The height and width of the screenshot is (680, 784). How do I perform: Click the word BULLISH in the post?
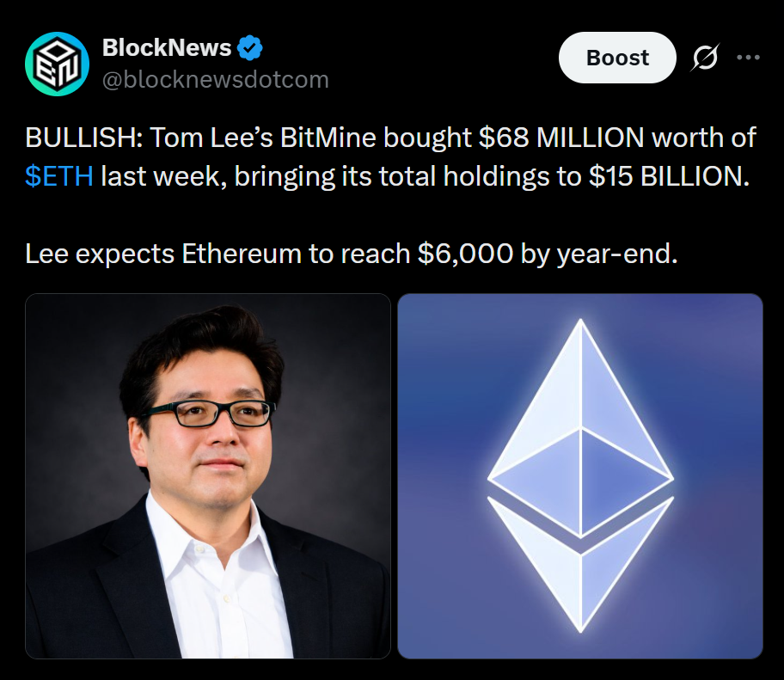tap(83, 138)
